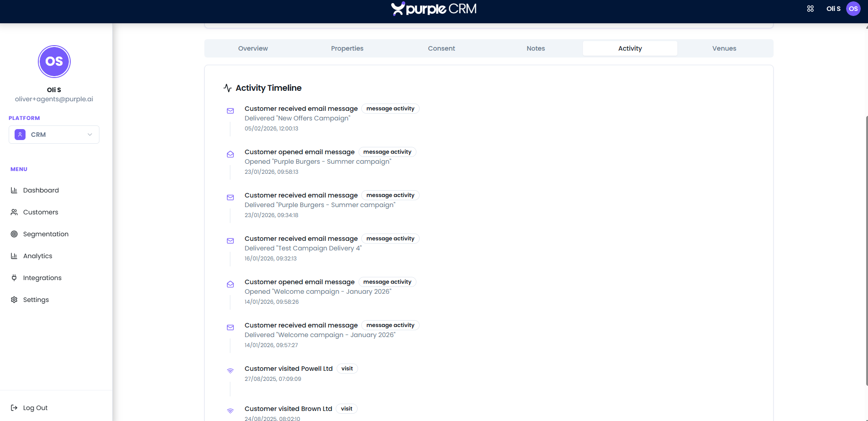This screenshot has width=868, height=421.
Task: Click the Dashboard bar chart icon
Action: point(14,190)
